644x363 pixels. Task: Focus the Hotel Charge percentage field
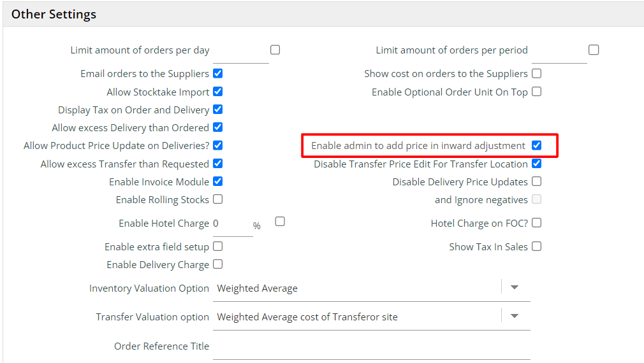[232, 224]
